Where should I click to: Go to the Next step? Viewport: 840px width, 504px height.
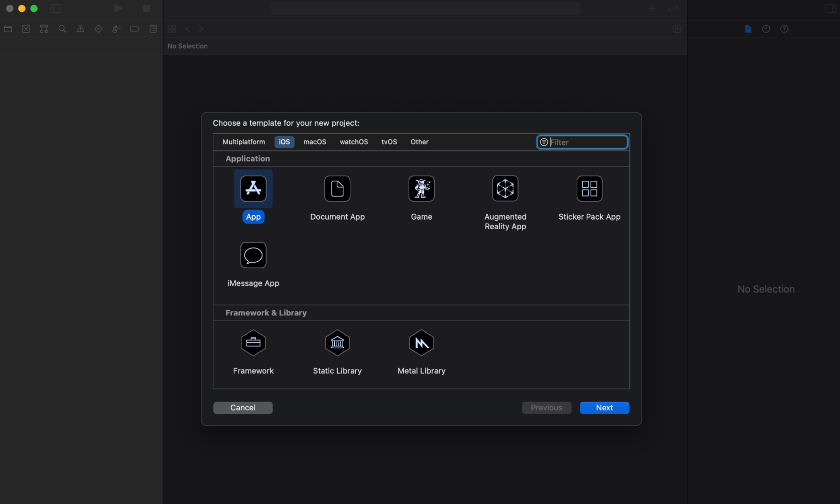[x=604, y=407]
